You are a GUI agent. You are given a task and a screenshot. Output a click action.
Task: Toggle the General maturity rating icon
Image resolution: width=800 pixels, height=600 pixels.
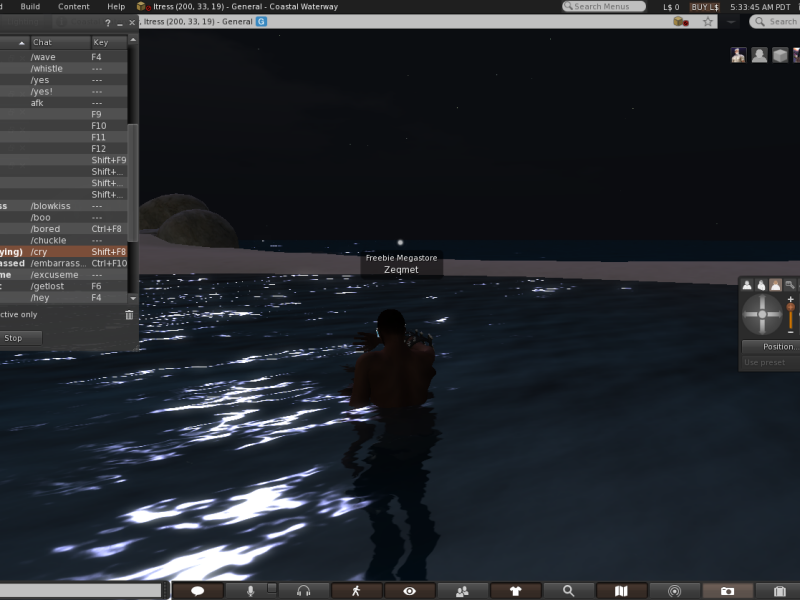point(261,21)
